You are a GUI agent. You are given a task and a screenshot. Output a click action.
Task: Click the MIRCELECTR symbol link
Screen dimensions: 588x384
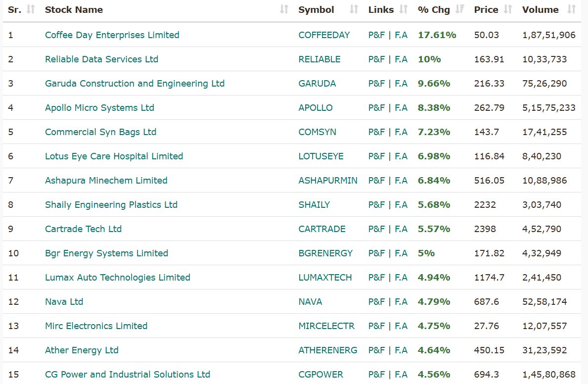pyautogui.click(x=326, y=326)
